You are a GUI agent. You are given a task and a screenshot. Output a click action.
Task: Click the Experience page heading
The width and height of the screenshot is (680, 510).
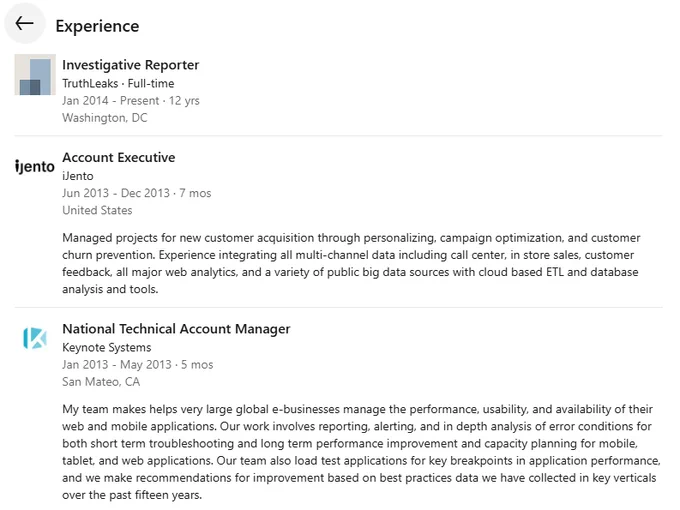click(x=98, y=26)
